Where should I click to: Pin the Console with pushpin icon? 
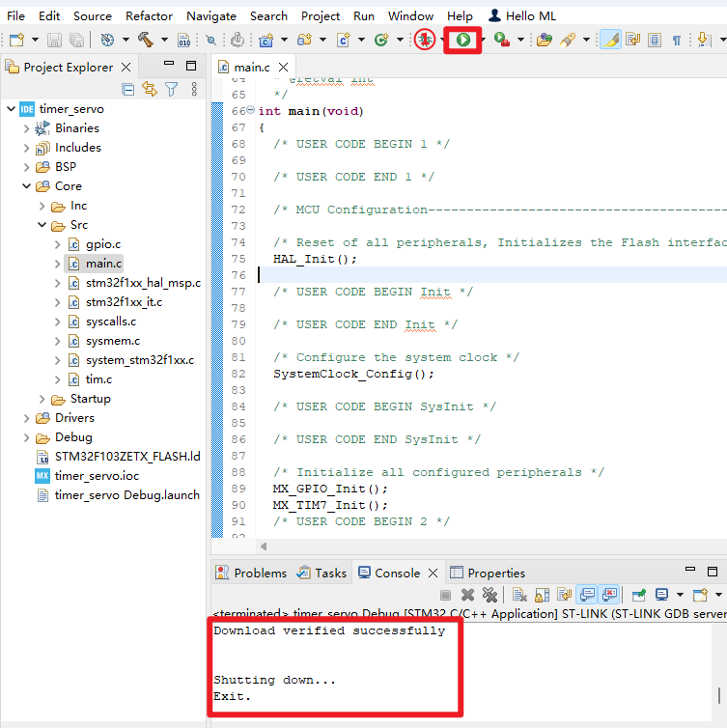coord(639,595)
